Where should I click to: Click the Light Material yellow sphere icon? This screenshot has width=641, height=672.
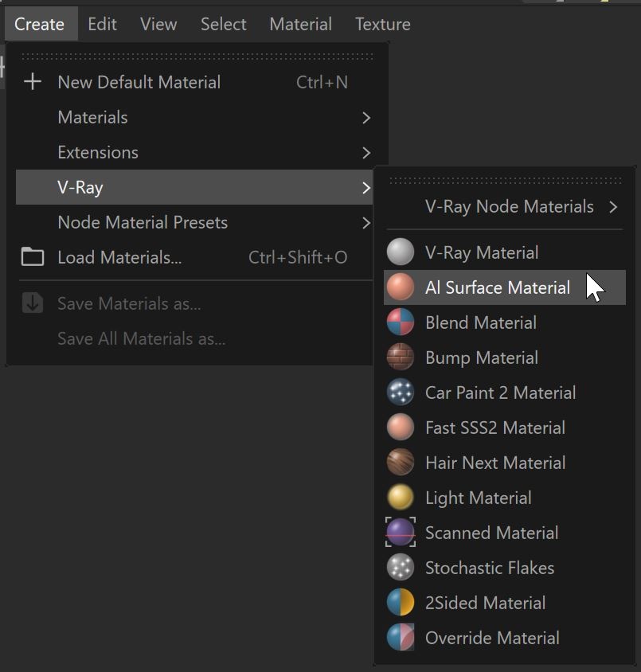(x=401, y=497)
